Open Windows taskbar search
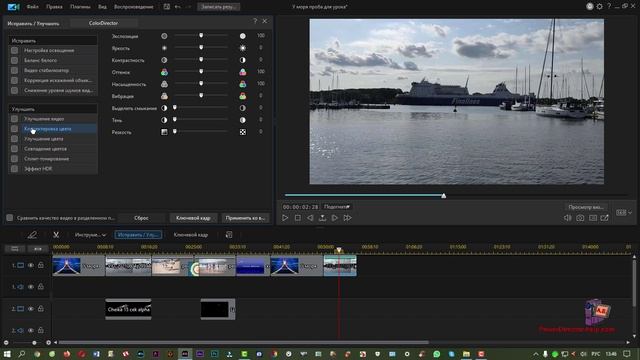This screenshot has height=360, width=640. click(22, 354)
